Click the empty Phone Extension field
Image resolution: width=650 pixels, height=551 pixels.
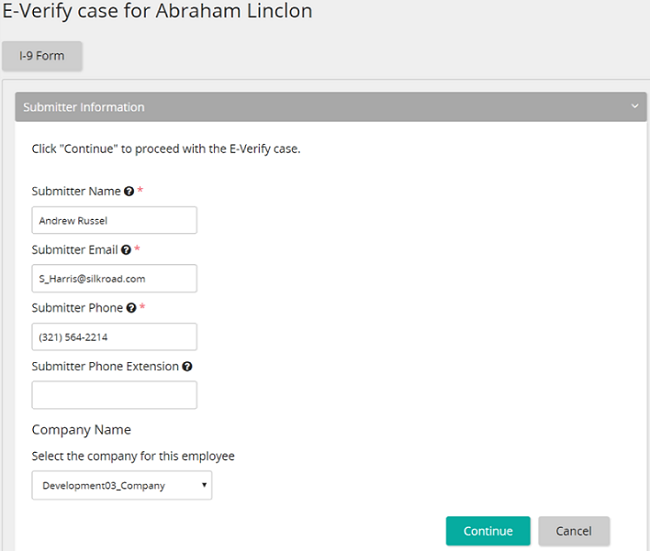tap(114, 395)
